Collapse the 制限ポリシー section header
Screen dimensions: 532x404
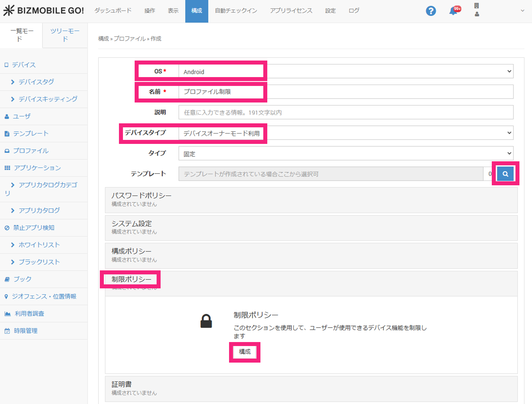(311, 280)
